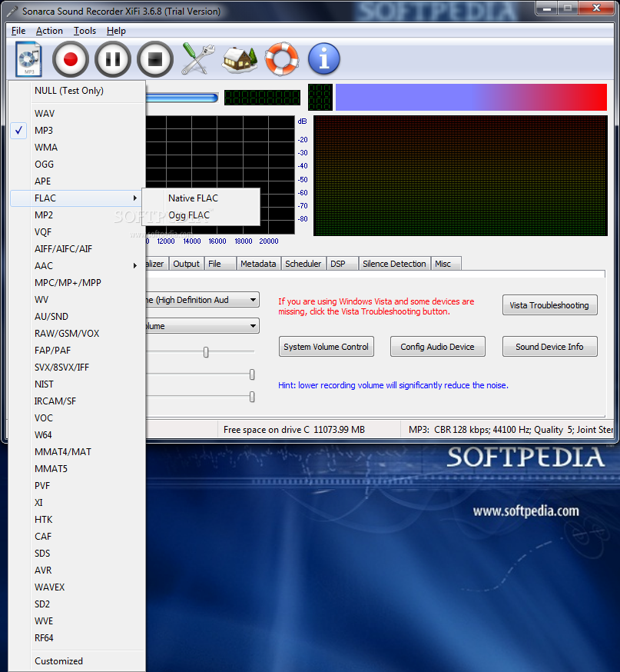The image size is (620, 672).
Task: Click the snowy house home icon
Action: tap(240, 59)
